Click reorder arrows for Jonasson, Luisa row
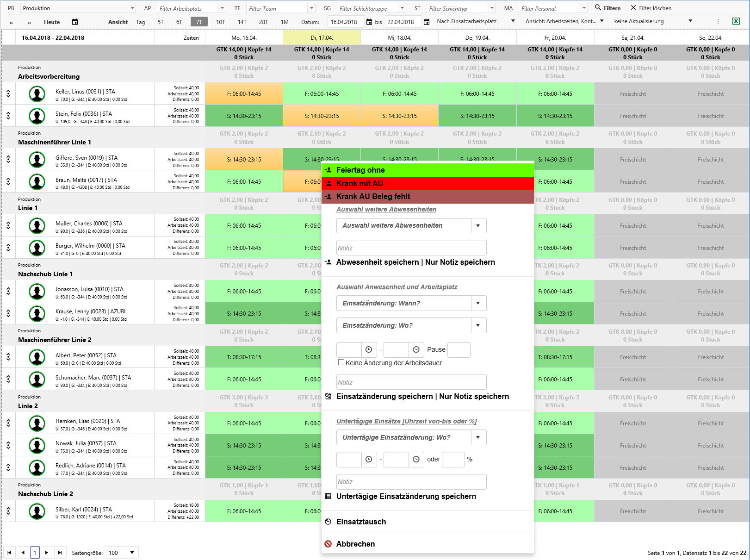750x560 pixels. point(8,291)
